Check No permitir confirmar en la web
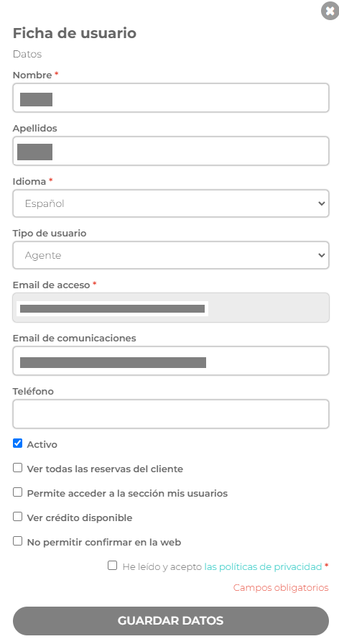The height and width of the screenshot is (644, 339). tap(18, 541)
